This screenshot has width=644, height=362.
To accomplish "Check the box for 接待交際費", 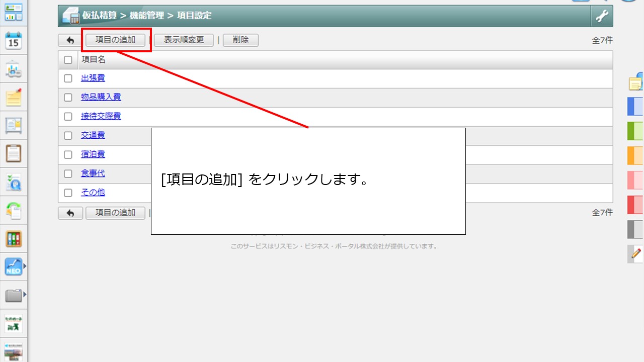I will coord(68,117).
